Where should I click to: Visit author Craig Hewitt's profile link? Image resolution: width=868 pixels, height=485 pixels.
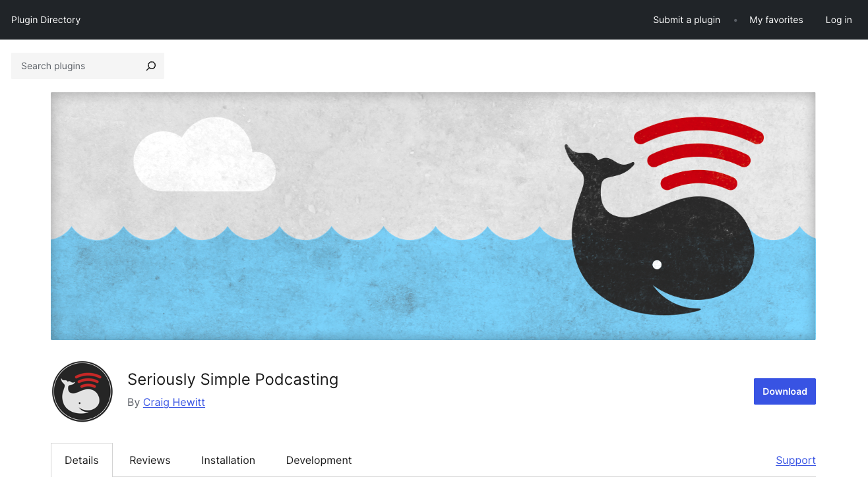pyautogui.click(x=174, y=402)
